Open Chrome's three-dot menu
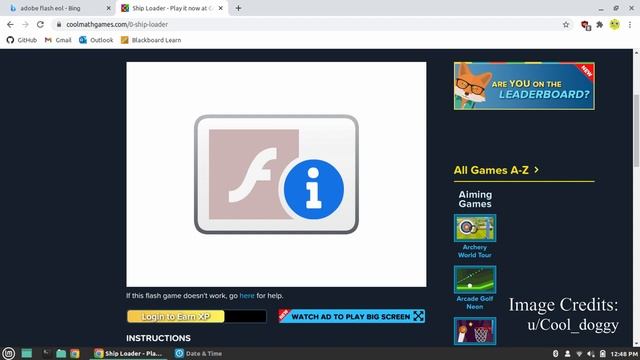 pos(630,24)
